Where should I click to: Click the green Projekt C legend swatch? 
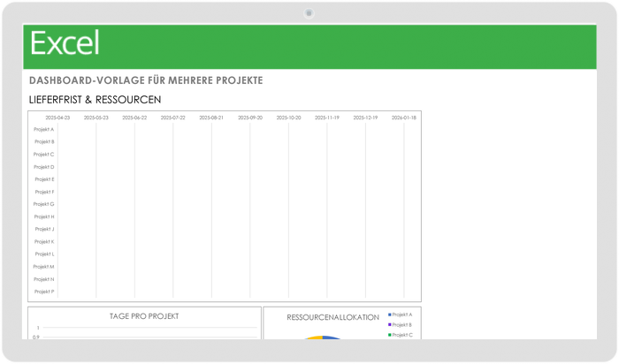(390, 335)
